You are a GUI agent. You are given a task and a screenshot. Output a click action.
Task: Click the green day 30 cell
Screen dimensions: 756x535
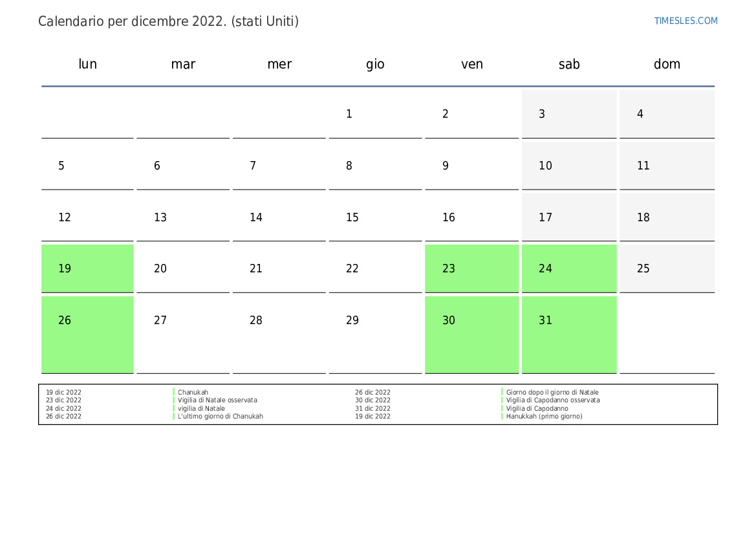(x=471, y=335)
